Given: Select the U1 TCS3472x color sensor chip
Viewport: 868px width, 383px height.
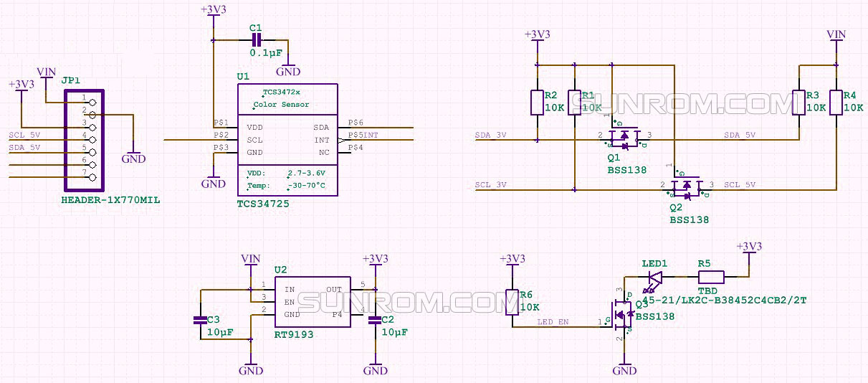Looking at the screenshot, I should point(287,140).
